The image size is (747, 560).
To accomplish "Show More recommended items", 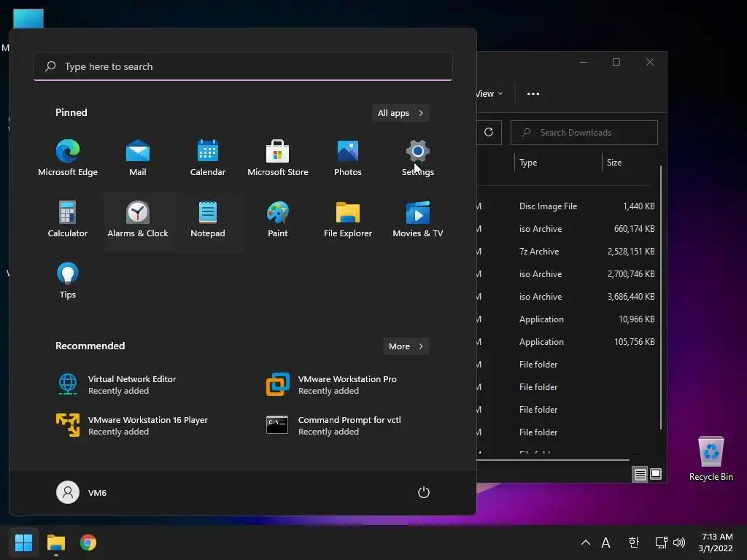I will tap(406, 346).
